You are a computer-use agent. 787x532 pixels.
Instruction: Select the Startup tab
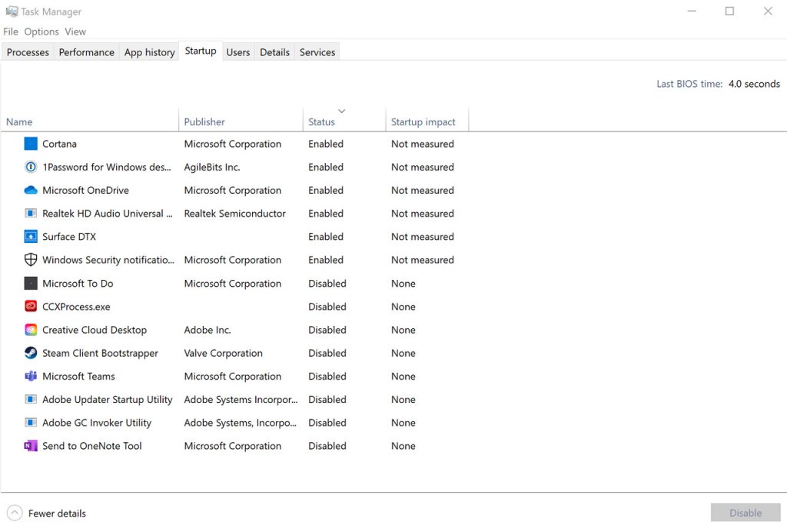tap(201, 52)
